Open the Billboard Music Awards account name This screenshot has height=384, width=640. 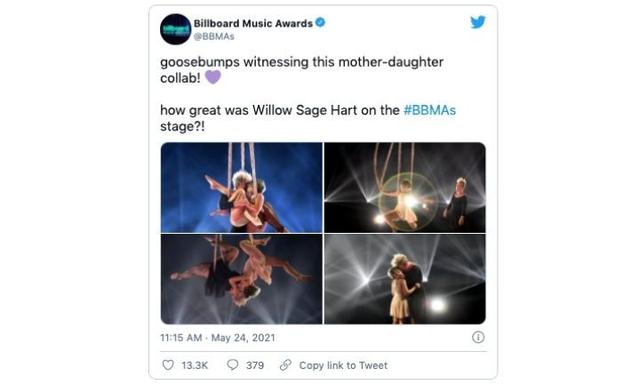[253, 24]
